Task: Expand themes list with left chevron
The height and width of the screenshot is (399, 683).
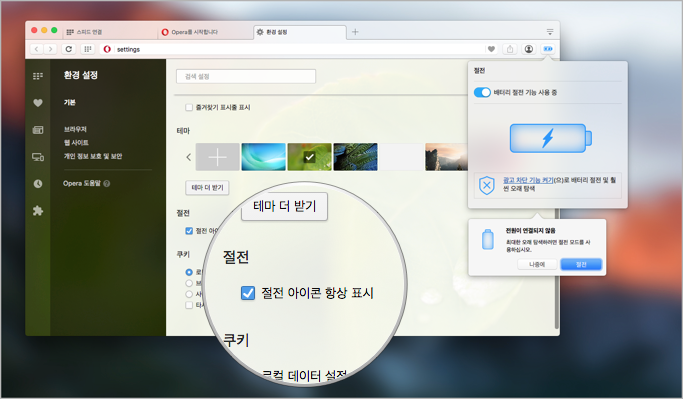Action: pyautogui.click(x=189, y=157)
